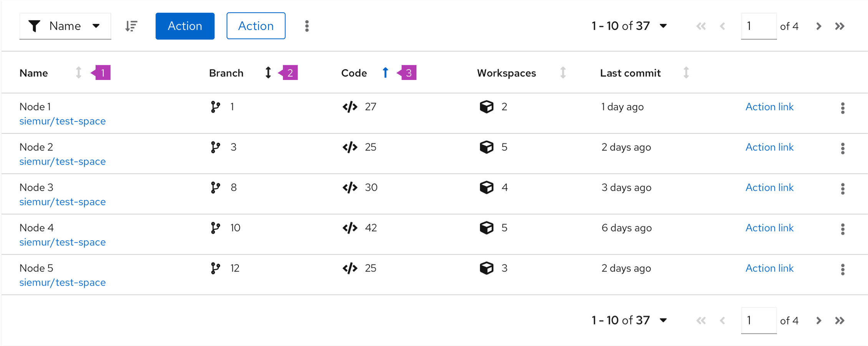The width and height of the screenshot is (868, 346).
Task: Click the sort order icon in toolbar
Action: coord(131,26)
